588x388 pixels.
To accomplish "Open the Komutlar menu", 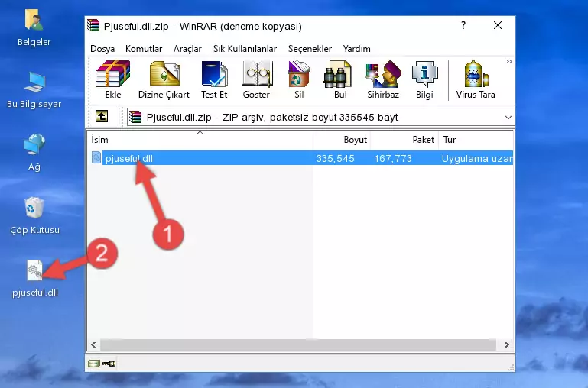I will (144, 49).
